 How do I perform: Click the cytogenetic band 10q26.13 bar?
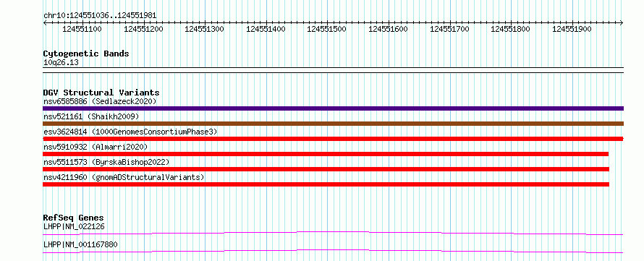(x=333, y=70)
